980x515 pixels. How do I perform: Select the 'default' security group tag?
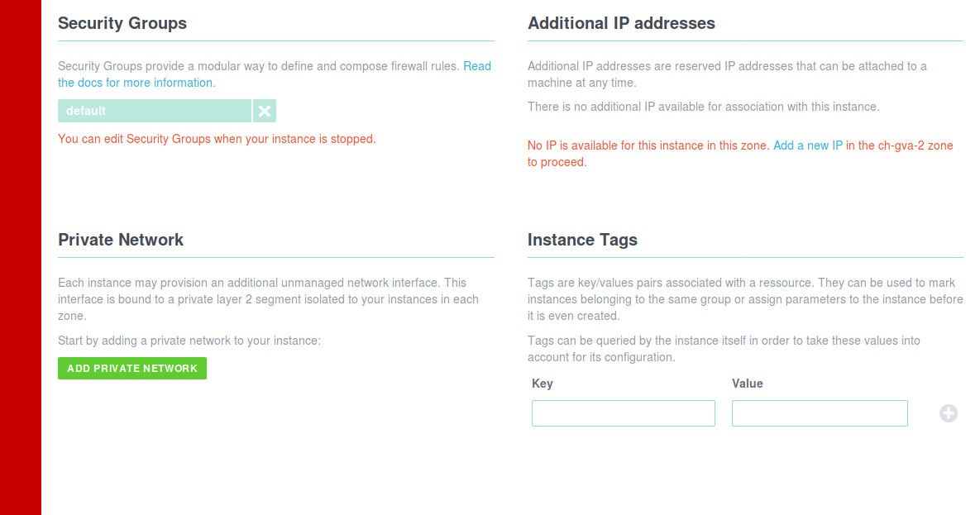click(155, 112)
